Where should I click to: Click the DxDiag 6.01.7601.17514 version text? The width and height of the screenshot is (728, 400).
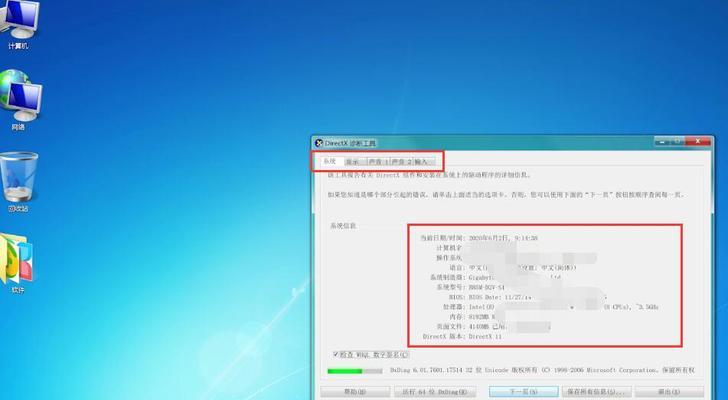coord(542,370)
